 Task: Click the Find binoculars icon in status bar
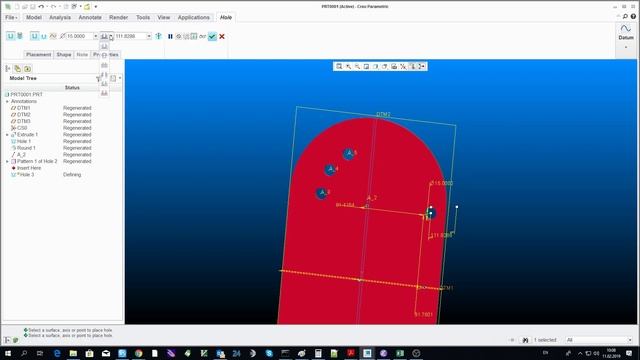(525, 340)
